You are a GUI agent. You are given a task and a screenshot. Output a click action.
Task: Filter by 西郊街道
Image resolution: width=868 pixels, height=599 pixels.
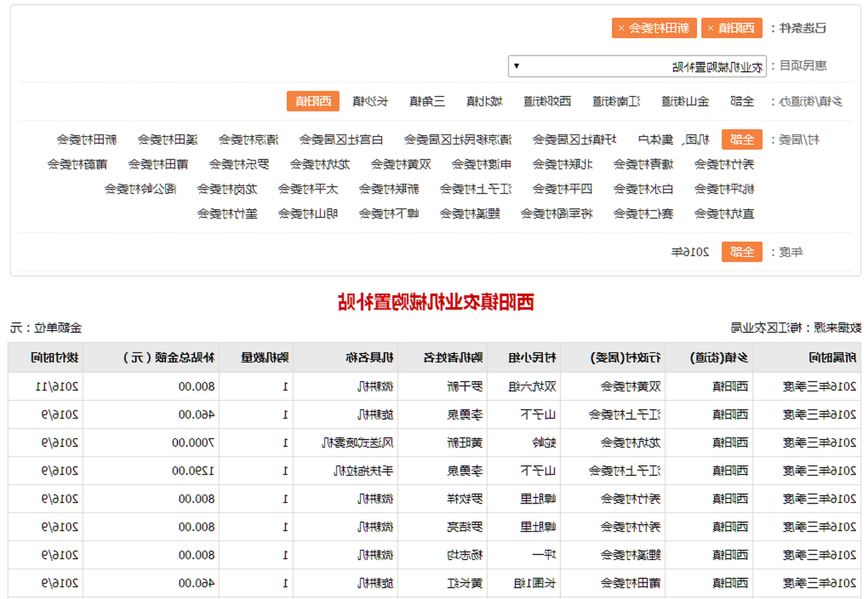(547, 101)
